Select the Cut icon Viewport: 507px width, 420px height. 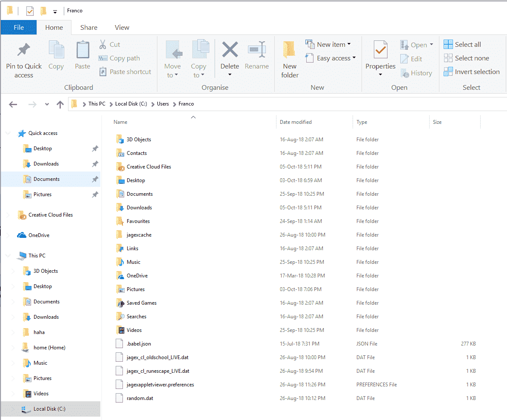point(103,44)
